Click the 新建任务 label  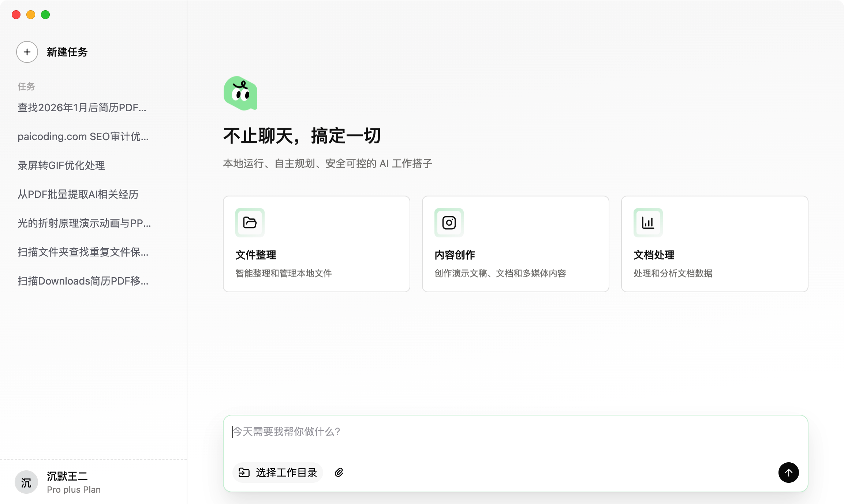tap(67, 52)
